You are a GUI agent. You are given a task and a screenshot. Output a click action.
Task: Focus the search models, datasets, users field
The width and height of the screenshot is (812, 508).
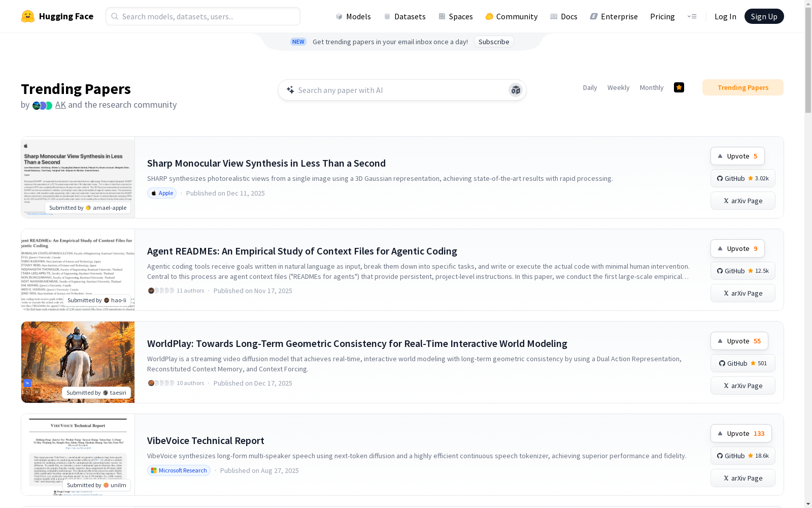pyautogui.click(x=203, y=16)
